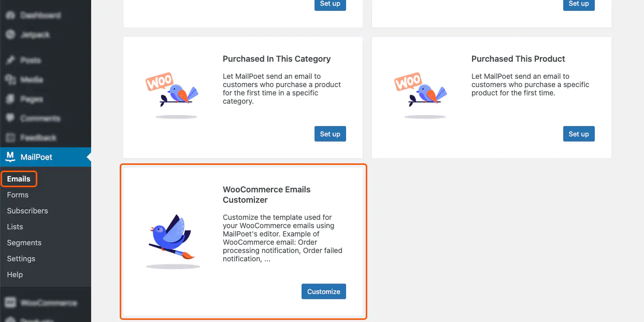
Task: Set up the Purchased This Product email
Action: tap(579, 134)
